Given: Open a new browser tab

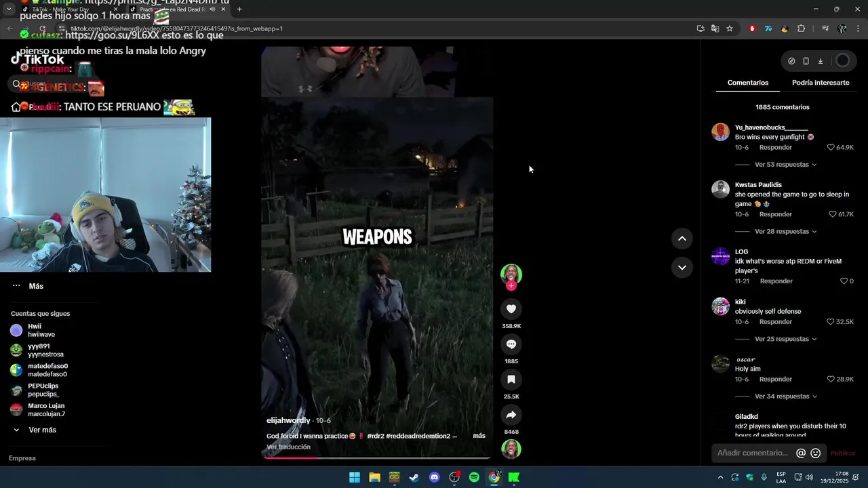Looking at the screenshot, I should (239, 9).
